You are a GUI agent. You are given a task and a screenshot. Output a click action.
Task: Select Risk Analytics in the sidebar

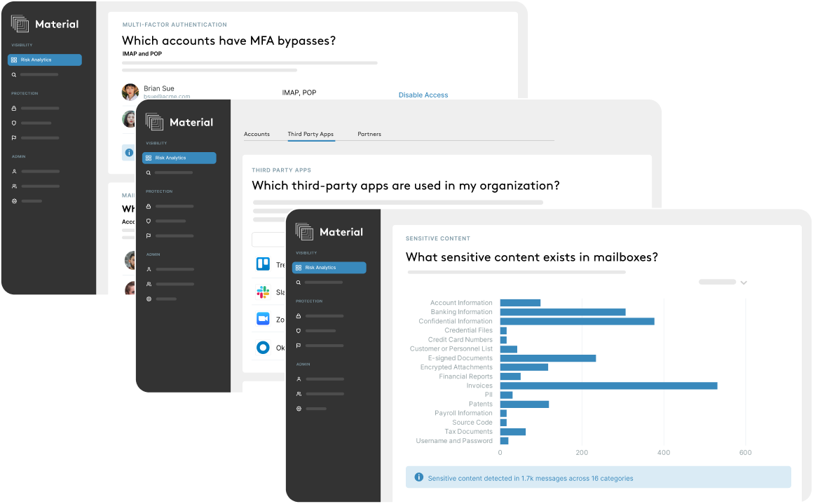[x=329, y=267]
